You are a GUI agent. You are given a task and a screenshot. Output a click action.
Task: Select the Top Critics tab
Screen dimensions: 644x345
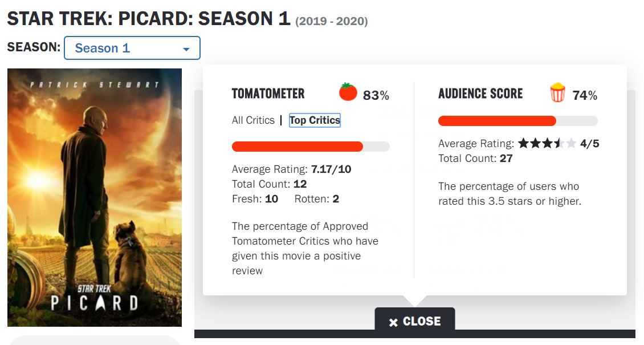pyautogui.click(x=315, y=120)
